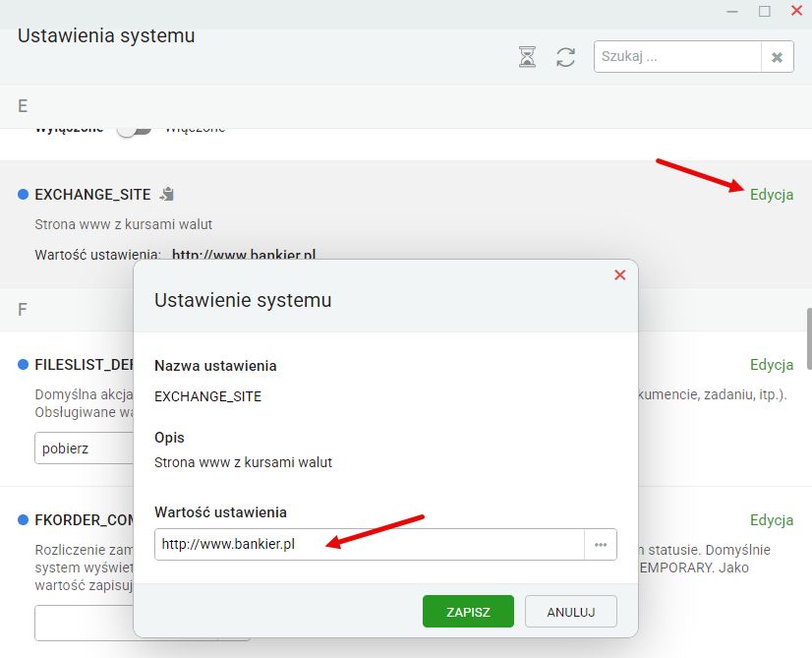Maximize the application window
Viewport: 812px width, 658px height.
click(765, 11)
